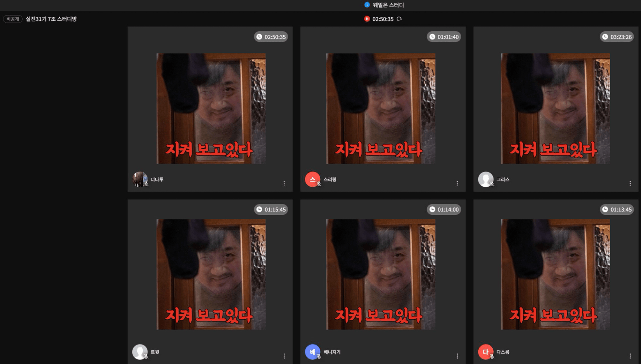Click the participant name 르윗

tap(155, 352)
